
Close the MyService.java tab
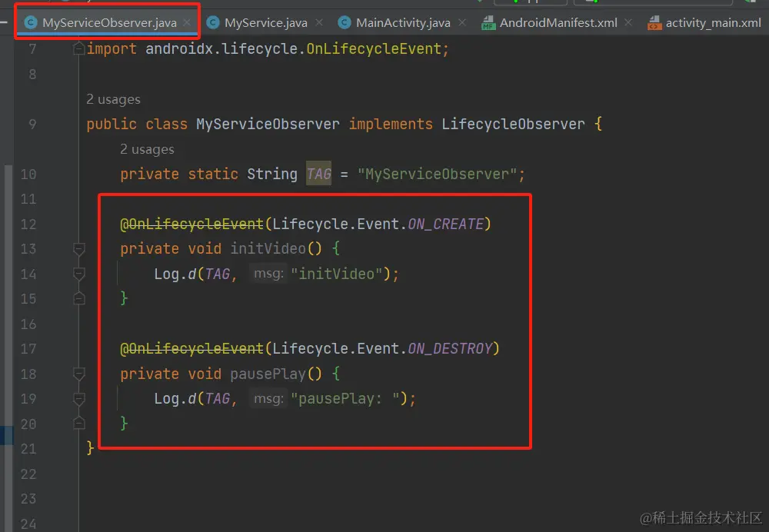pos(319,22)
